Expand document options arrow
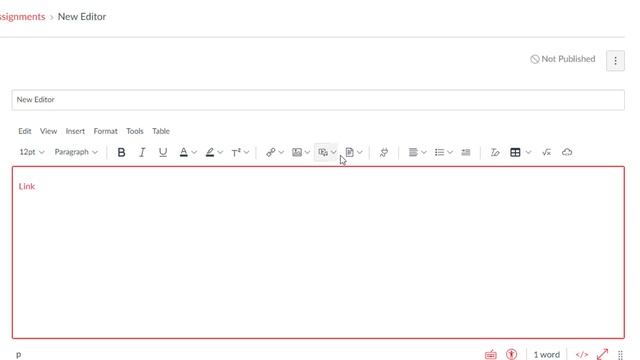640x360 pixels. 360,152
